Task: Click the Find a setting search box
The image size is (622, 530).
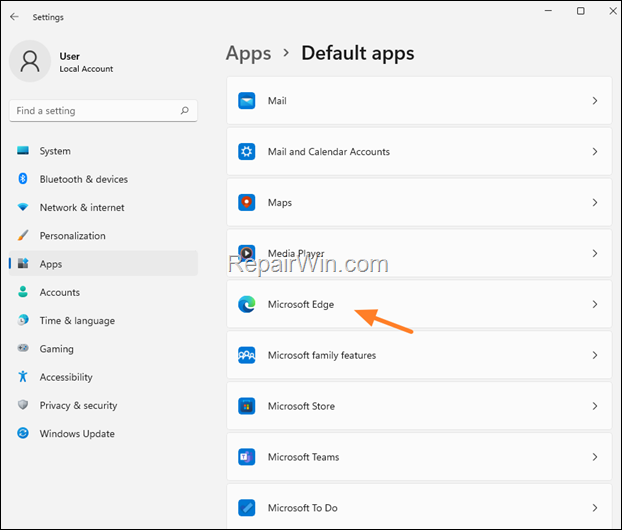Action: 103,111
